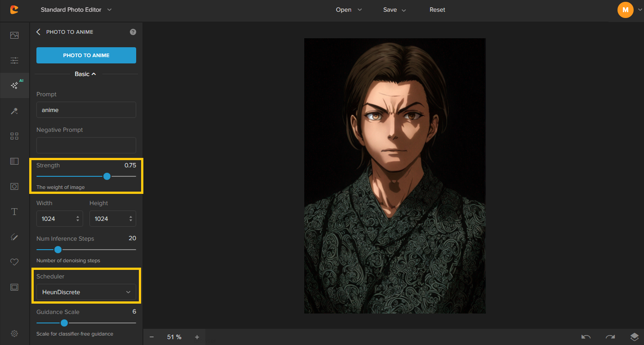
Task: Click the Negative Prompt input field
Action: click(86, 145)
